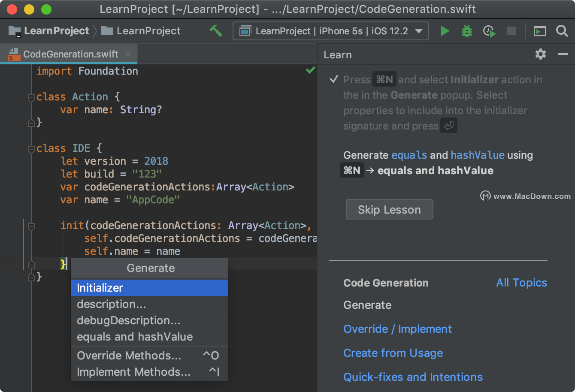
Task: Click the Generate popup header
Action: click(149, 268)
